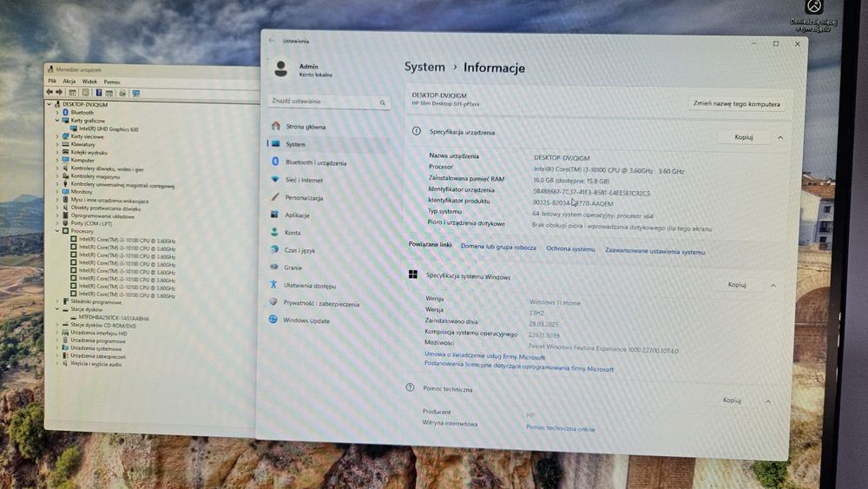This screenshot has height=489, width=868.
Task: Select MTFDHBA256TCK-1AS1AABHA disk drive
Action: [x=114, y=318]
